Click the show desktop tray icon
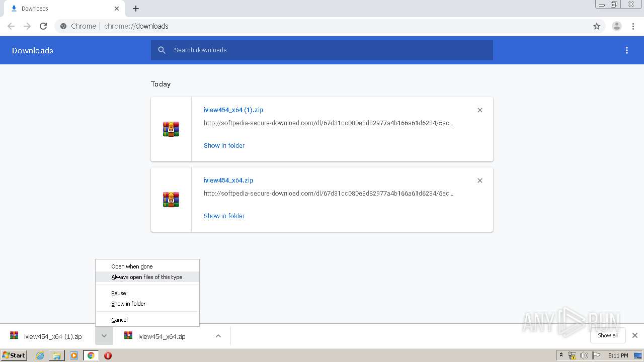The width and height of the screenshot is (644, 362). click(638, 355)
